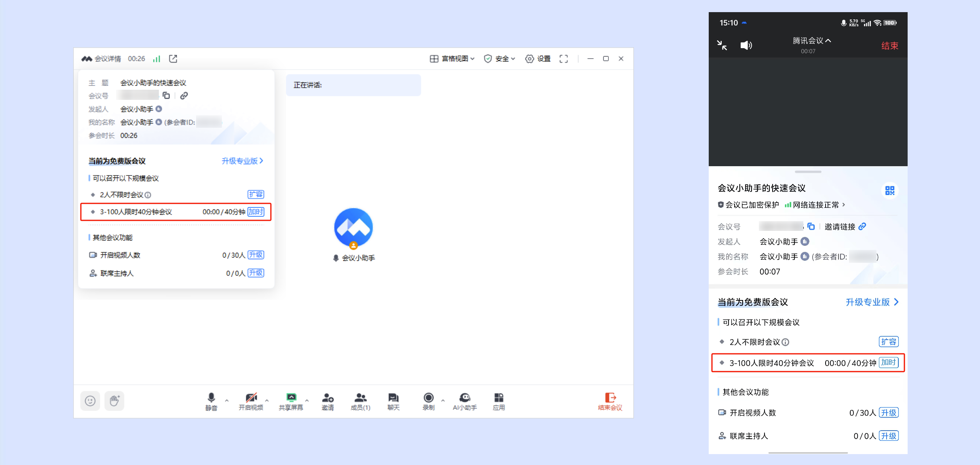The width and height of the screenshot is (980, 465).
Task: Click the add time button in desktop panel
Action: pos(256,212)
